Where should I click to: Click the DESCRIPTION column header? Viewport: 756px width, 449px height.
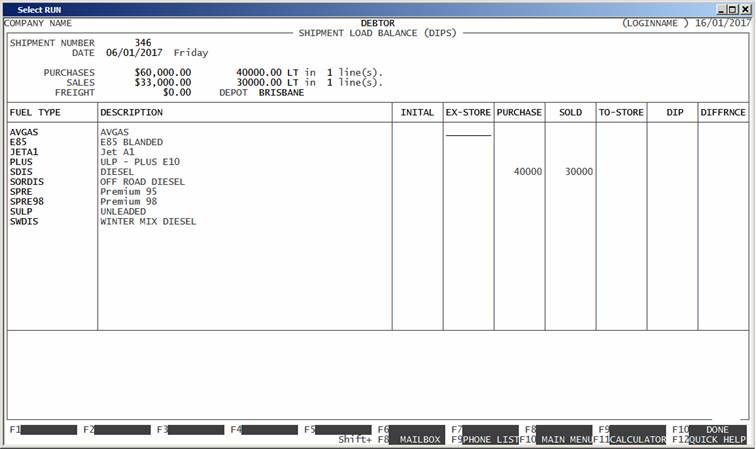[x=132, y=112]
